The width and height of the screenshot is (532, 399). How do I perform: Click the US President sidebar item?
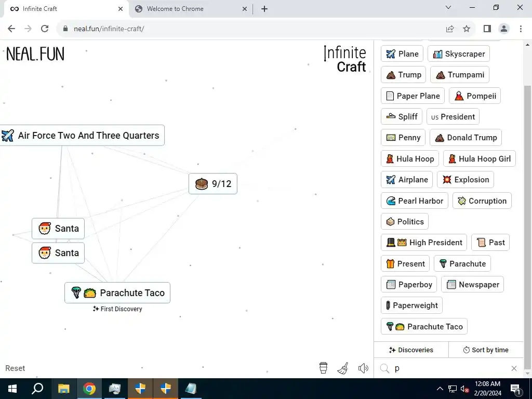(x=453, y=116)
